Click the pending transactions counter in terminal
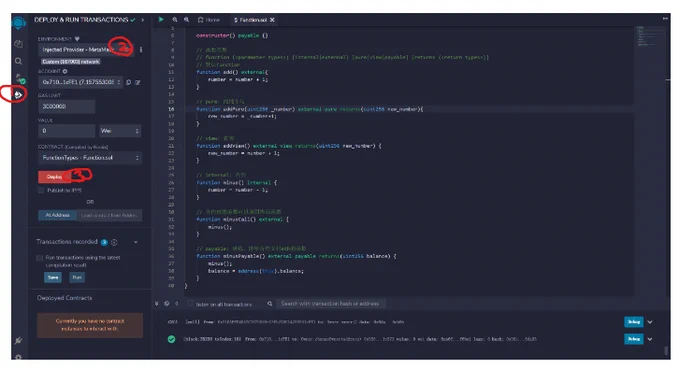 [177, 304]
